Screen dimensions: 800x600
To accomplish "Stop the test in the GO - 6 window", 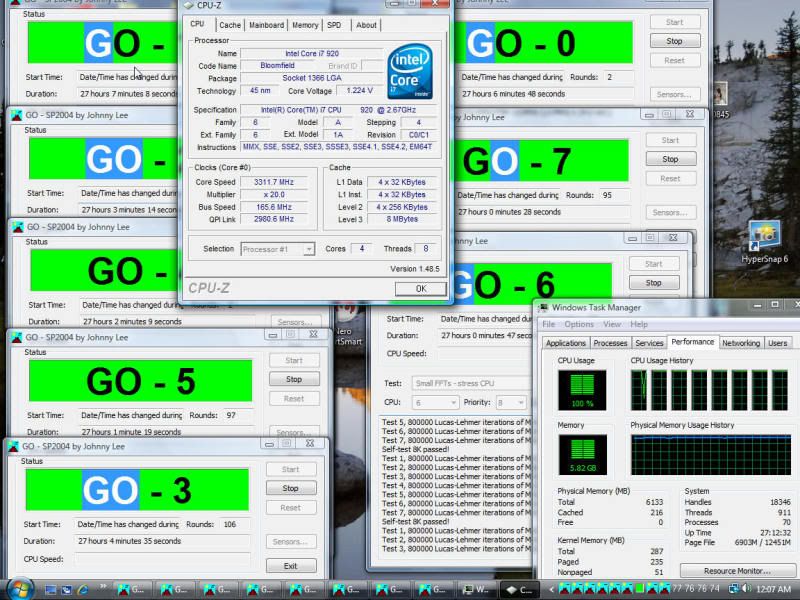I will tap(654, 283).
